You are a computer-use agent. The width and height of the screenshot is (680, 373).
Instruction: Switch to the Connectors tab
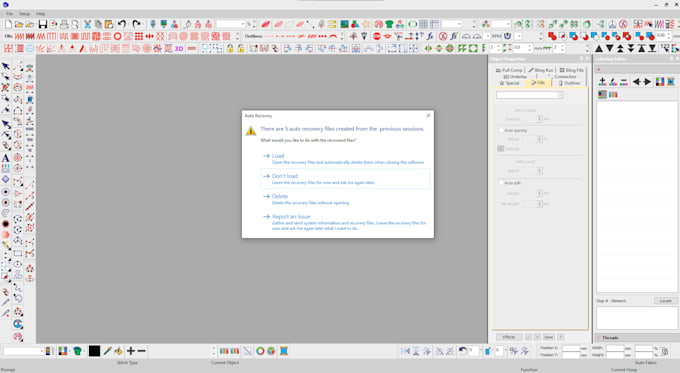pyautogui.click(x=565, y=76)
